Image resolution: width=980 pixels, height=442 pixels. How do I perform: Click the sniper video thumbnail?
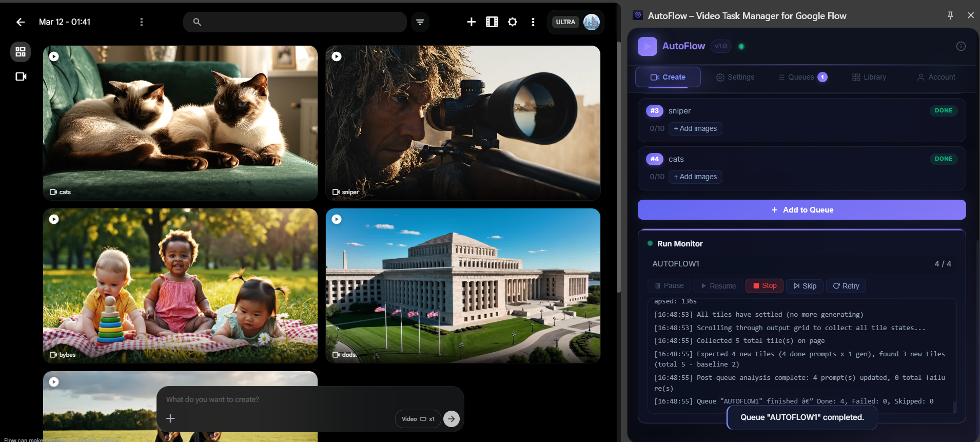coord(463,123)
